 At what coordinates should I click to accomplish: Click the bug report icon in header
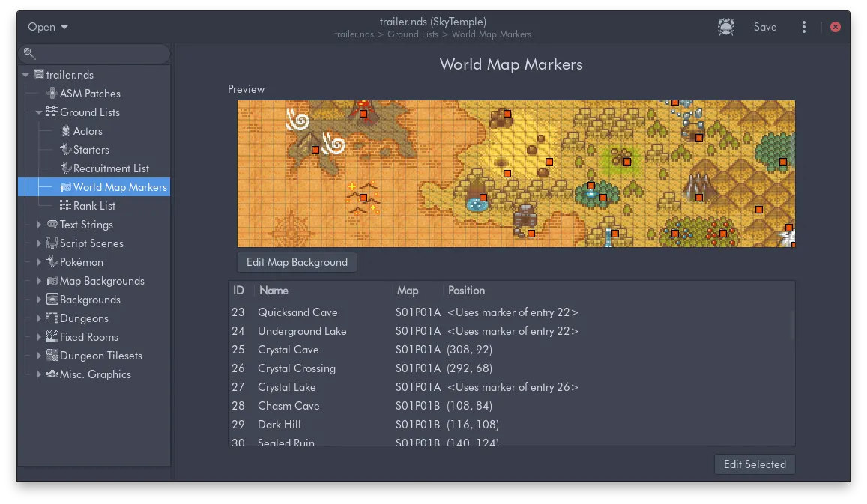[725, 27]
